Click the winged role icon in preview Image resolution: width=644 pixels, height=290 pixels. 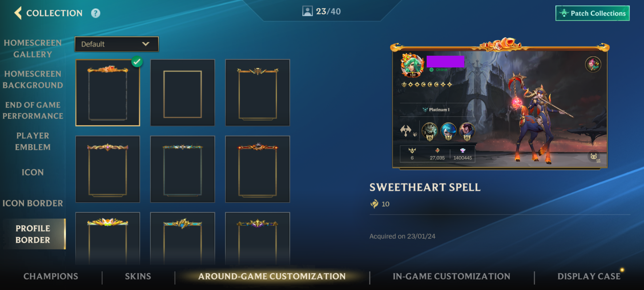[x=406, y=130]
